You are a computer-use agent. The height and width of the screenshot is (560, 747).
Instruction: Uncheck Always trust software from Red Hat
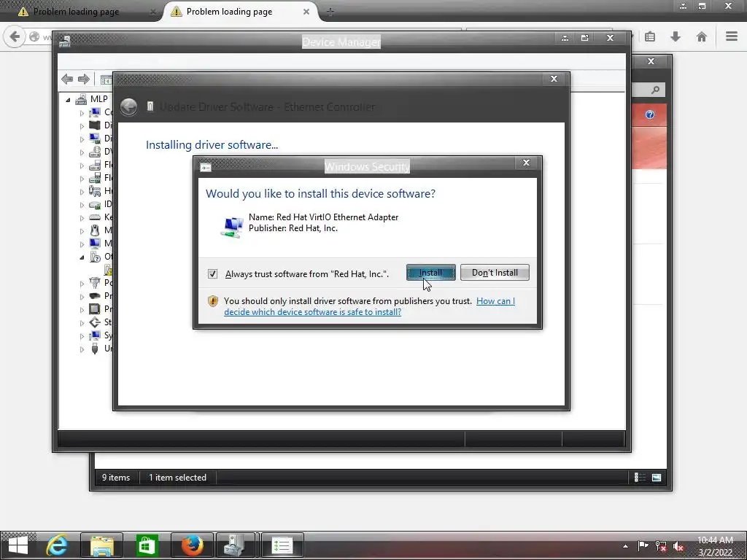(212, 274)
